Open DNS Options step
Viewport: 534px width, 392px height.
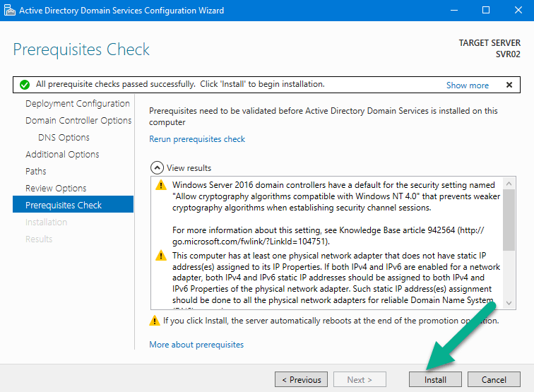64,138
